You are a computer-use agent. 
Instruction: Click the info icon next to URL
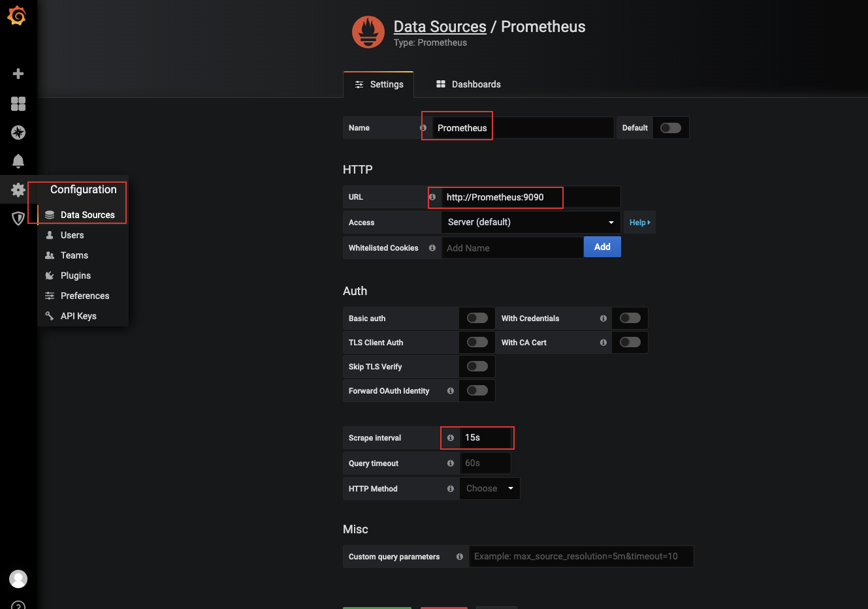coord(432,196)
